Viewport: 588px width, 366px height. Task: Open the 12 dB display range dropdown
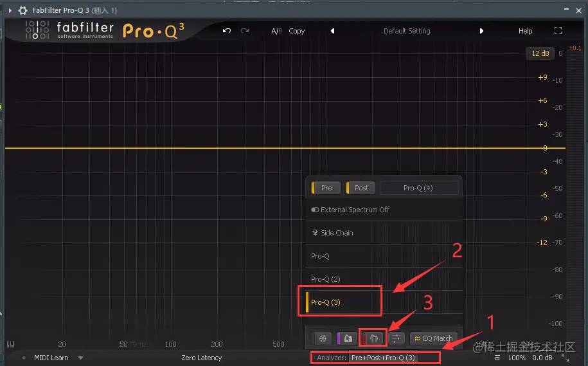pos(540,53)
